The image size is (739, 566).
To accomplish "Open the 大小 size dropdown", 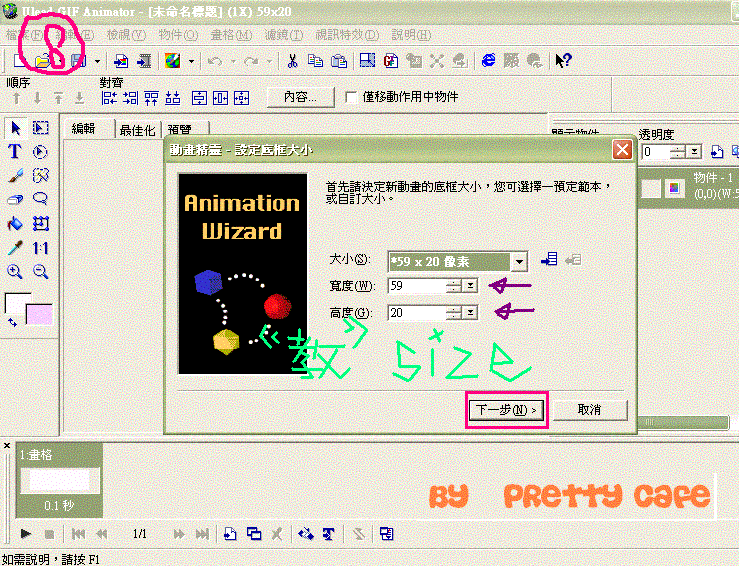I will [519, 262].
